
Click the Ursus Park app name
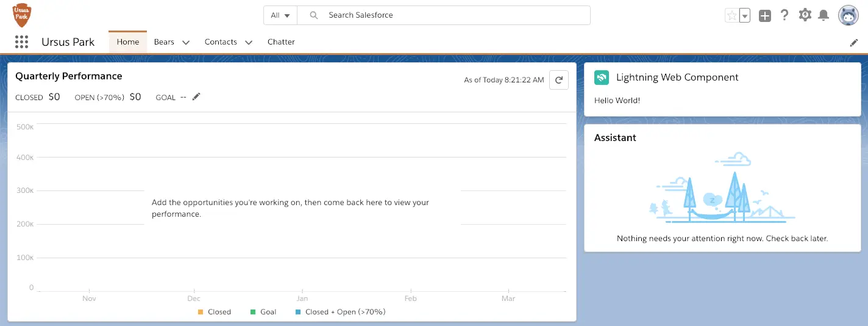click(x=68, y=42)
